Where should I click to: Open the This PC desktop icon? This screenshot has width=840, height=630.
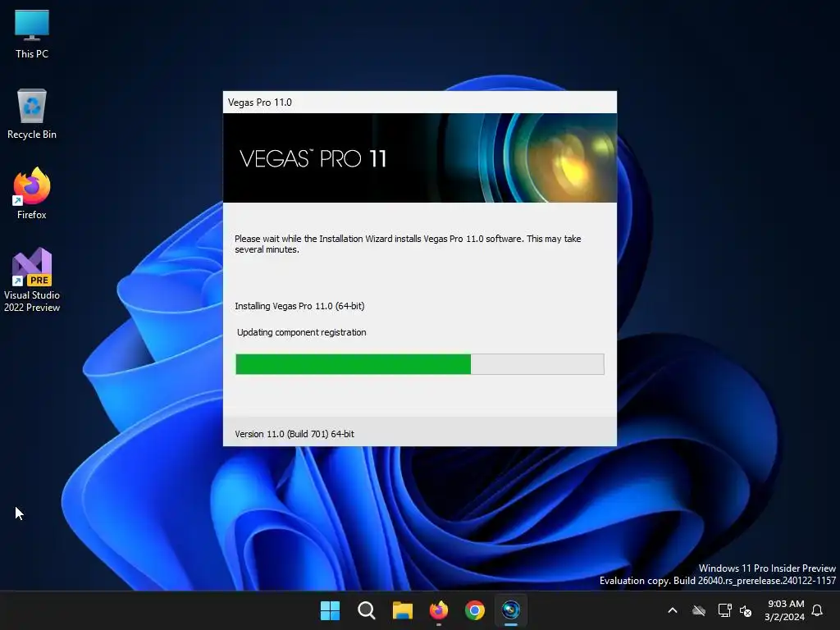coord(32,34)
